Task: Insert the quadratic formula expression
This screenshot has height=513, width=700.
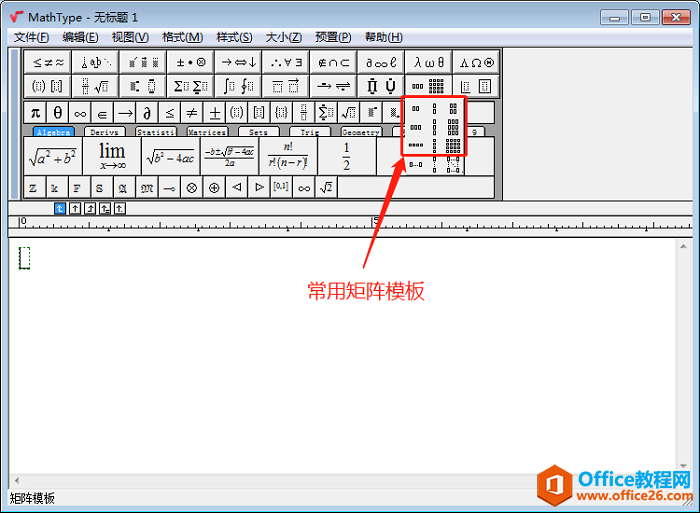Action: pos(229,156)
